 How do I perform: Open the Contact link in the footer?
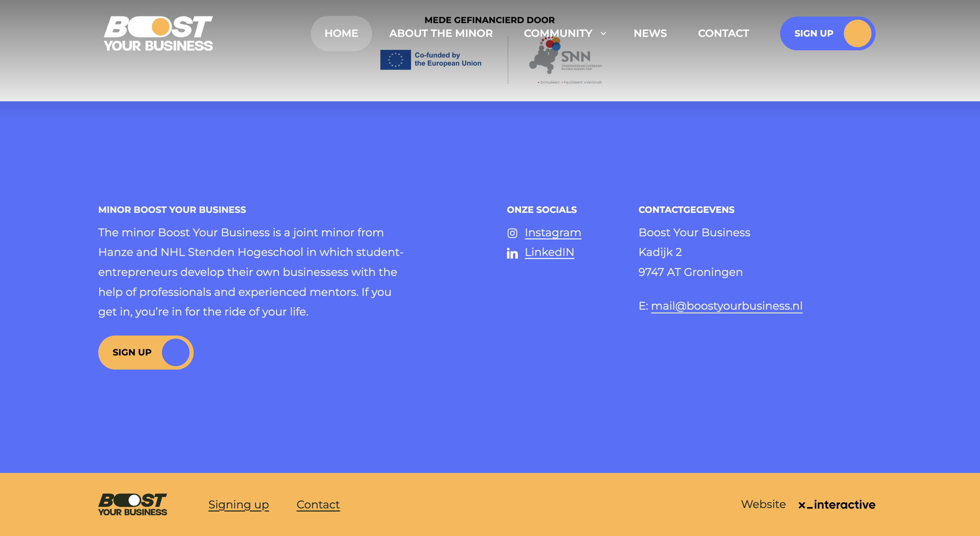tap(318, 505)
